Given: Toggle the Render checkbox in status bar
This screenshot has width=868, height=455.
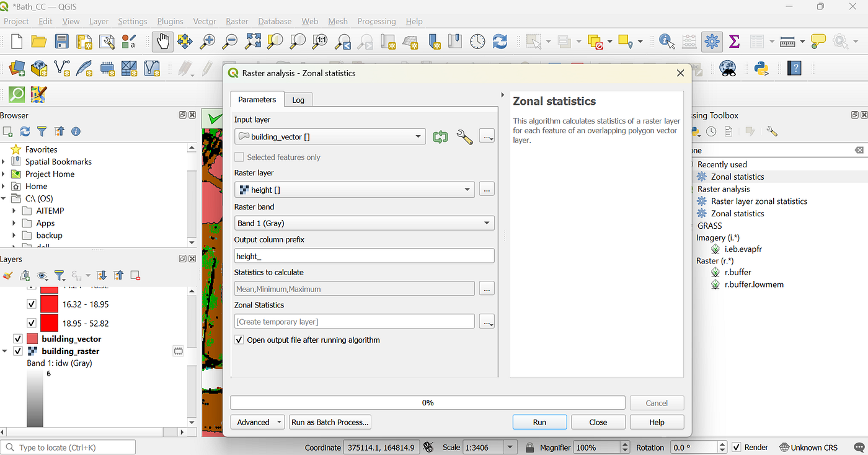Looking at the screenshot, I should pos(736,447).
